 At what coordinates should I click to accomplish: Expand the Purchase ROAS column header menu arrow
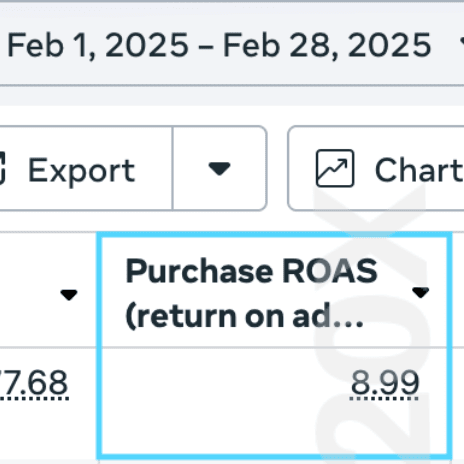420,293
